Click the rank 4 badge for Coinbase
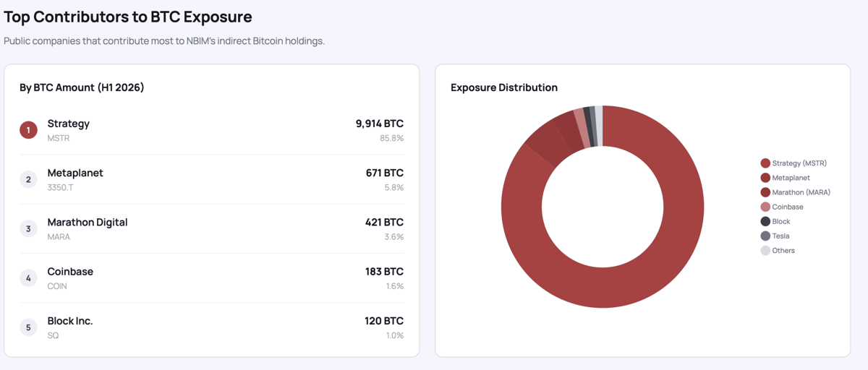 28,278
